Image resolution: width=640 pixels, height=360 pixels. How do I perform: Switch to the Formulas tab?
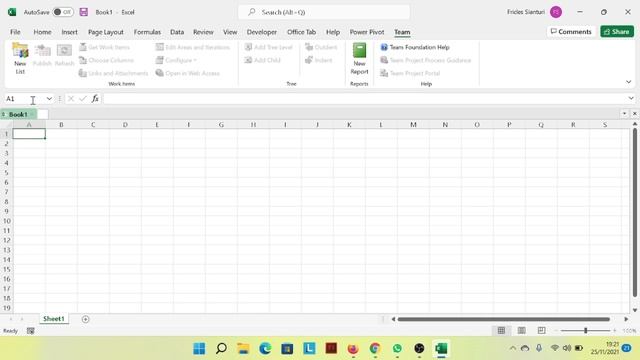[147, 32]
